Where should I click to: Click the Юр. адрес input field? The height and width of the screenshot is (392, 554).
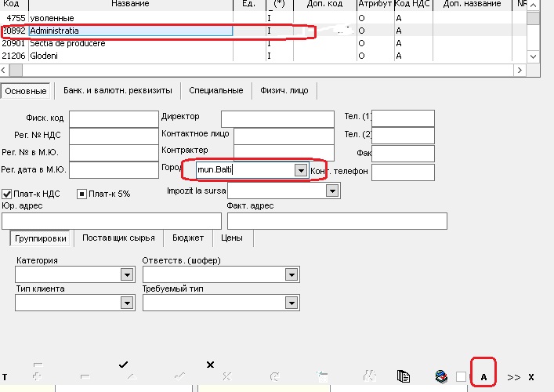[x=111, y=221]
